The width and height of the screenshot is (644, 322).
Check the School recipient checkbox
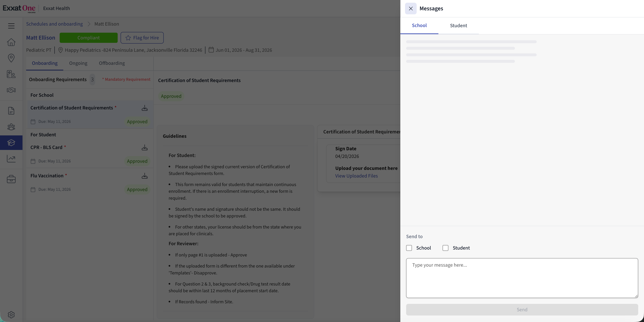click(x=409, y=248)
